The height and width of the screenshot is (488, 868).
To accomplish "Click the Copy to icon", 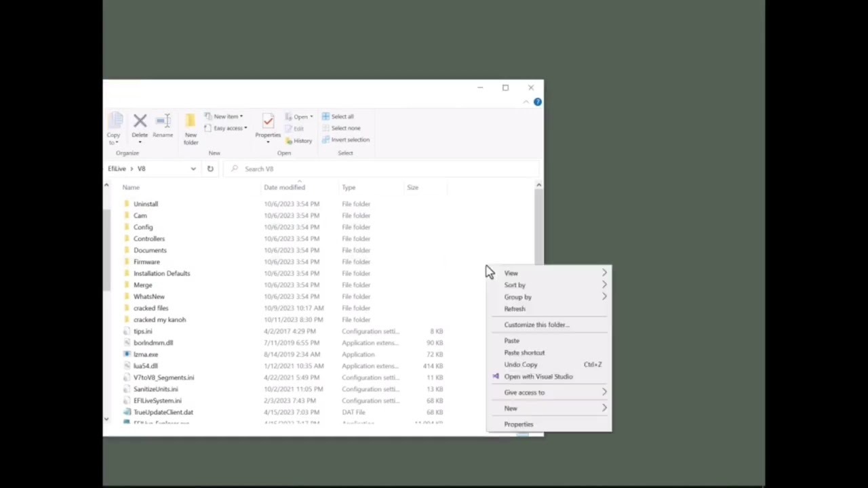I will (x=114, y=121).
